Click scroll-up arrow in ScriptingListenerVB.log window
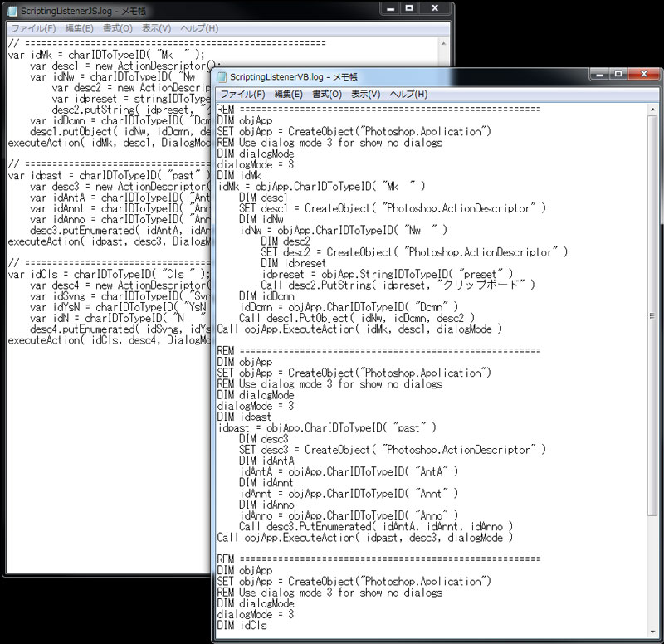 [x=652, y=110]
